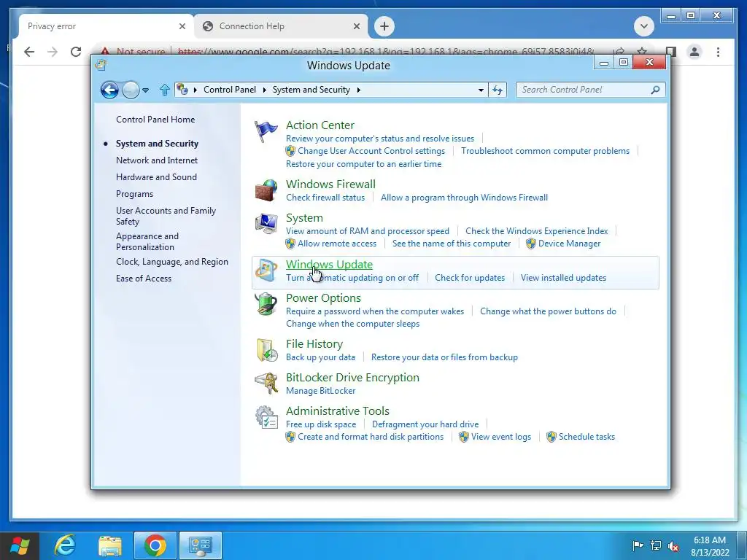Image resolution: width=747 pixels, height=560 pixels.
Task: Open Manage BitLocker
Action: [x=321, y=391]
